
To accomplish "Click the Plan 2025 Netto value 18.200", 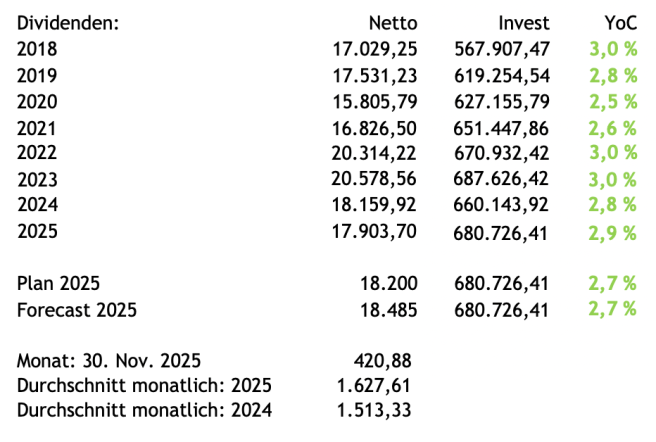I will 389,284.
